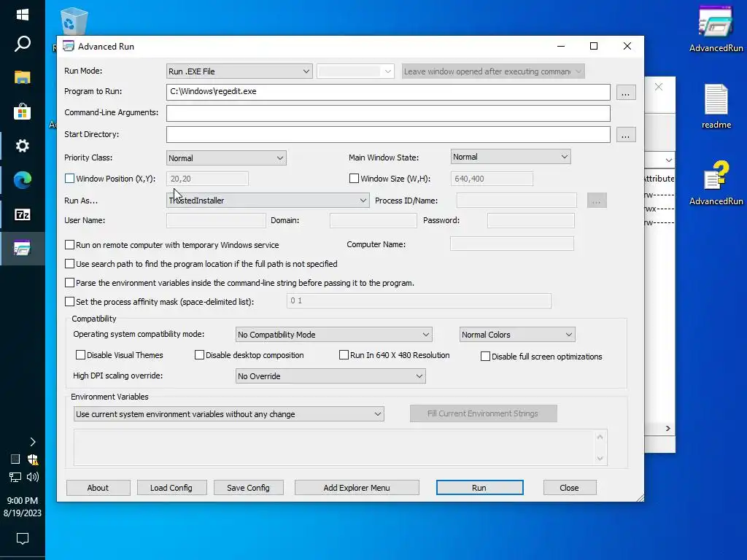Click the About button

98,488
